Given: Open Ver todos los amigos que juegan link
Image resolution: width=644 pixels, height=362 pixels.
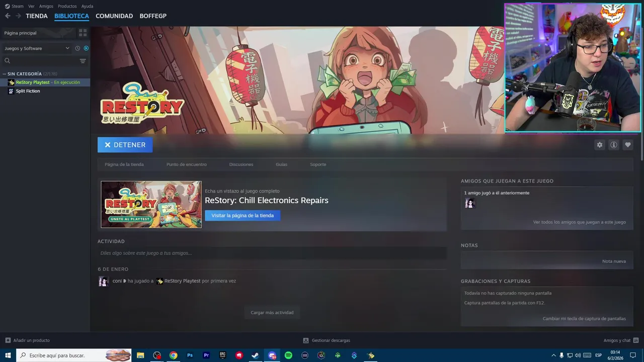Looking at the screenshot, I should (x=580, y=222).
